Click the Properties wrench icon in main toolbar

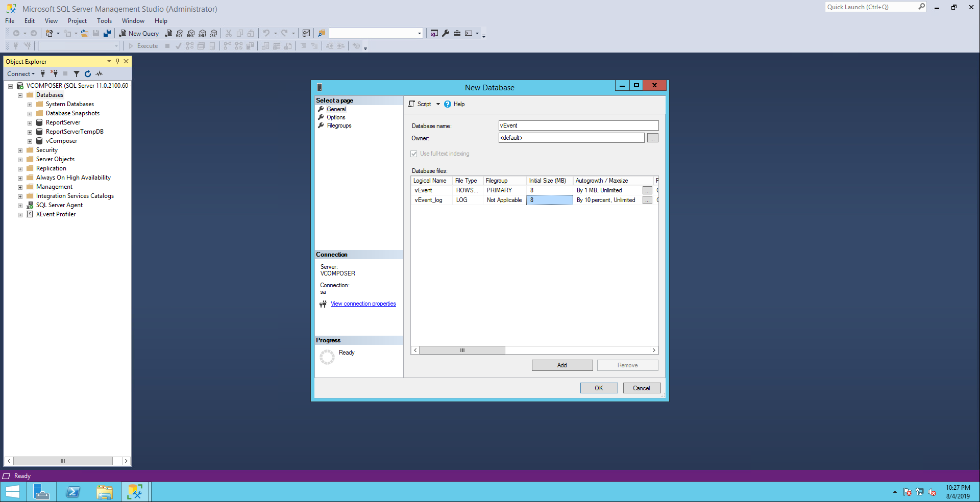coord(446,34)
